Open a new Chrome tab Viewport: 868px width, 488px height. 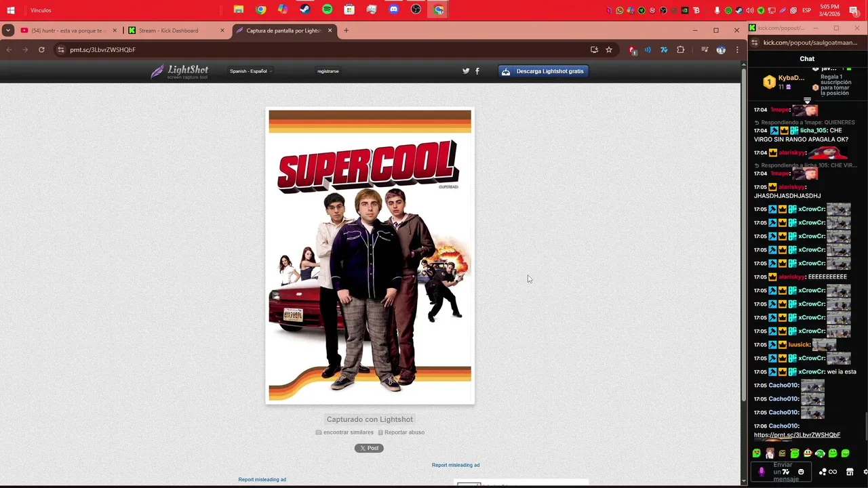tap(346, 30)
